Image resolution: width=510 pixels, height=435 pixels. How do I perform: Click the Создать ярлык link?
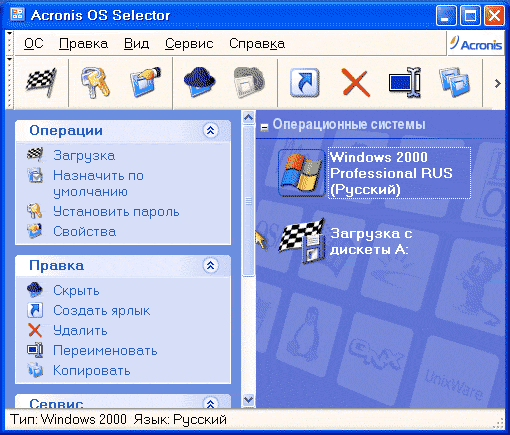click(102, 311)
